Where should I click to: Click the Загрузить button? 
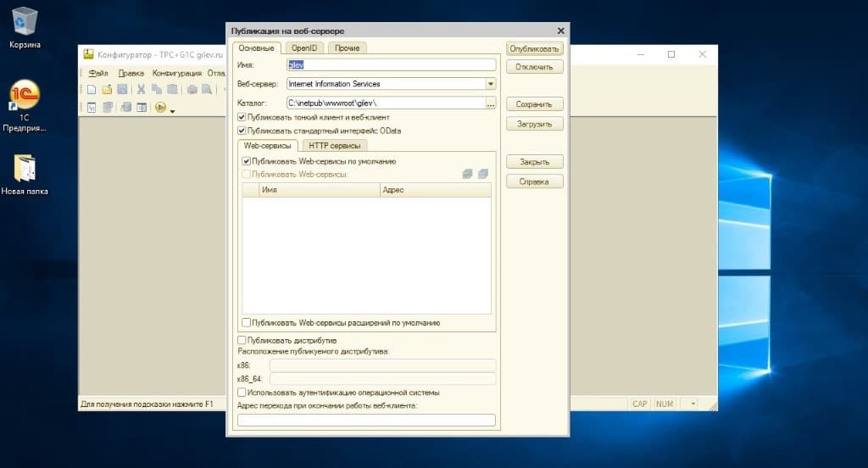[534, 124]
